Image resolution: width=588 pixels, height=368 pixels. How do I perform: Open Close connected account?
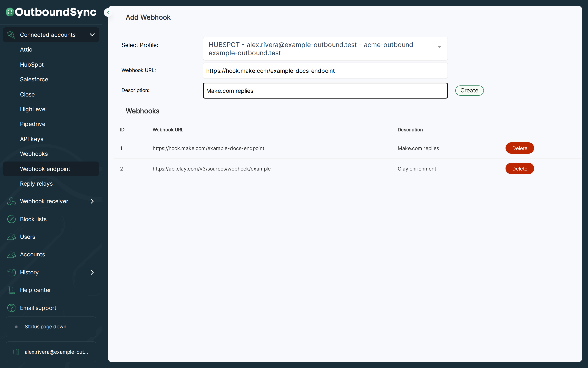[27, 94]
